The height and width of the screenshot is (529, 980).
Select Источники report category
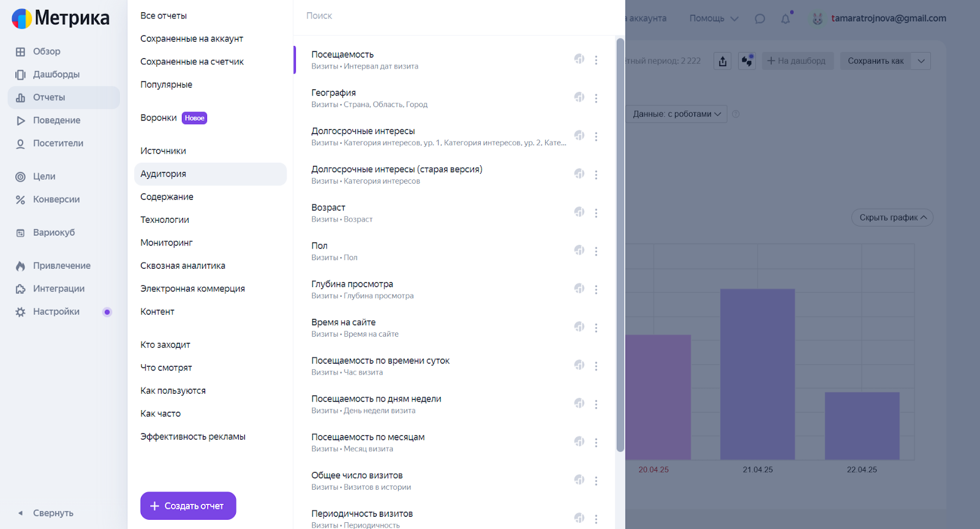pos(164,151)
